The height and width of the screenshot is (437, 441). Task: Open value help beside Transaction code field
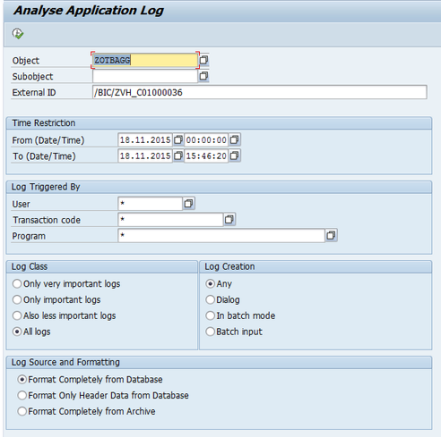[x=229, y=219]
